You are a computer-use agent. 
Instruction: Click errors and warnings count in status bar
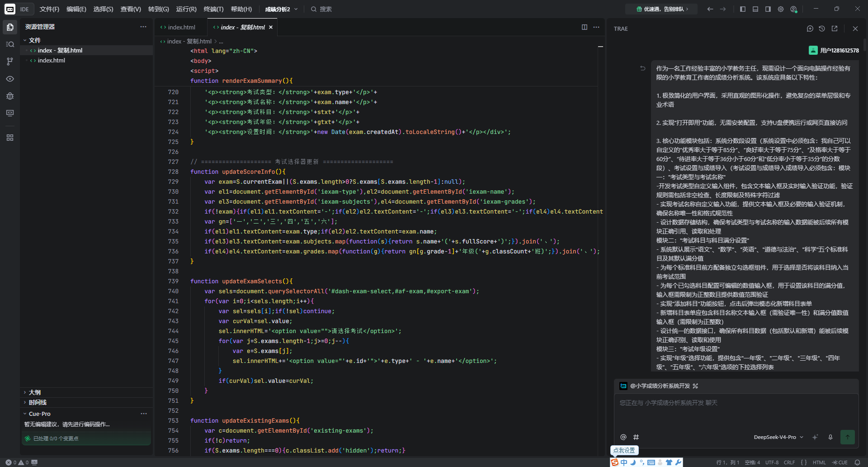tap(17, 462)
